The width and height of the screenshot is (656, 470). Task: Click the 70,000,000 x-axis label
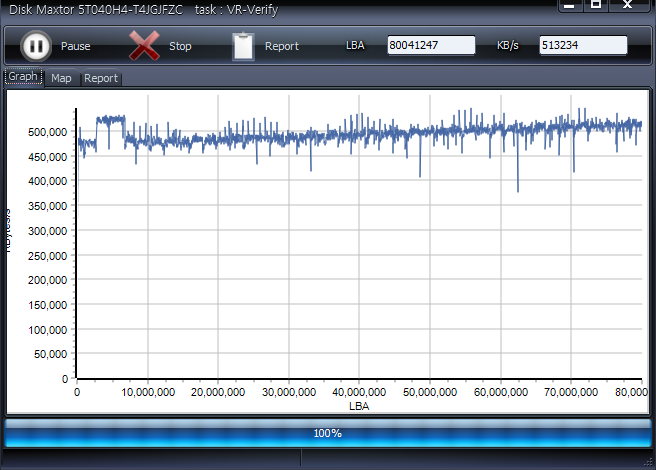(x=571, y=392)
